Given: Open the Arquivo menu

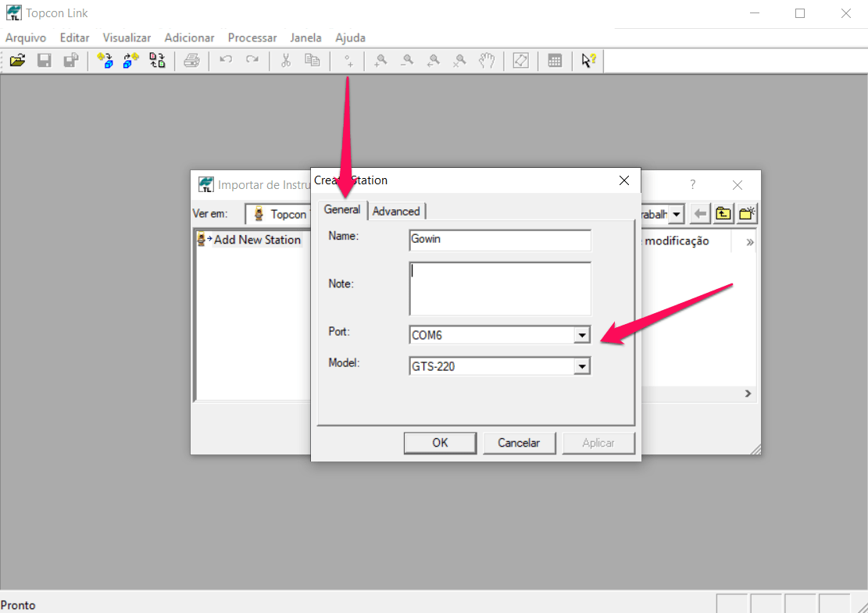Looking at the screenshot, I should point(26,37).
